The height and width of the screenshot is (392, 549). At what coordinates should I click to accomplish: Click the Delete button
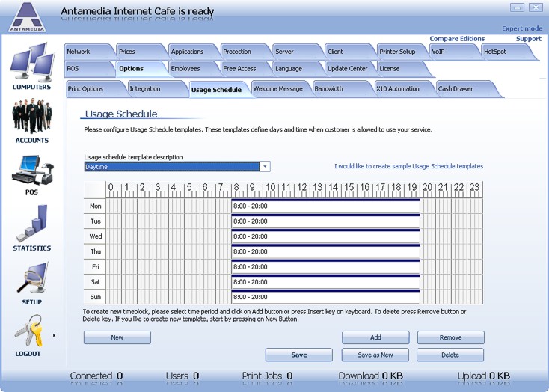(450, 355)
